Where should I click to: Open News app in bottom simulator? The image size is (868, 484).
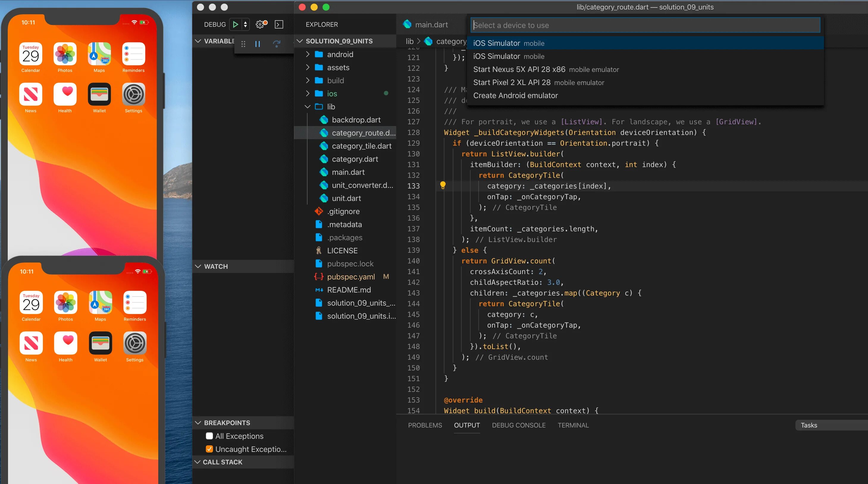31,343
